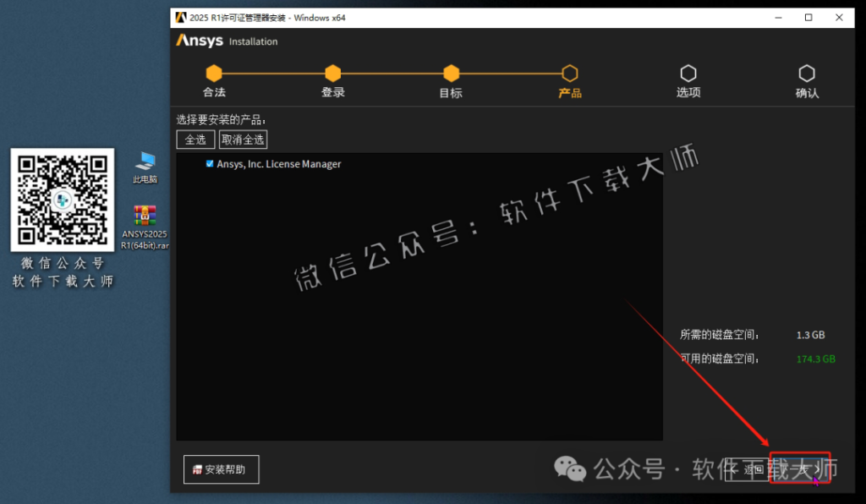Viewport: 866px width, 504px height.
Task: Click the 选项 step hexagon
Action: (x=688, y=74)
